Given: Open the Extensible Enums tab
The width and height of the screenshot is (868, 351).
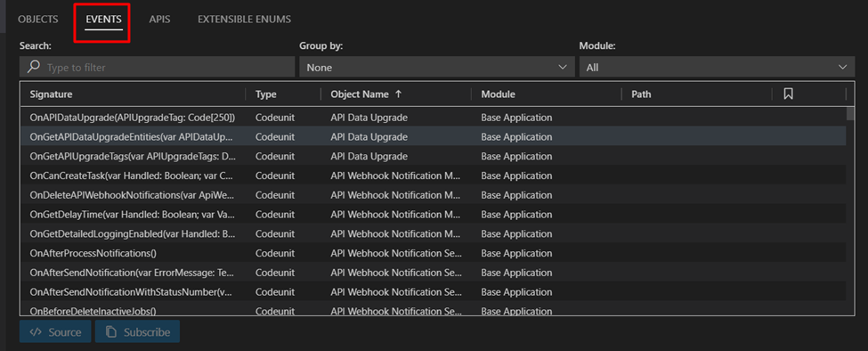Looking at the screenshot, I should coord(244,20).
